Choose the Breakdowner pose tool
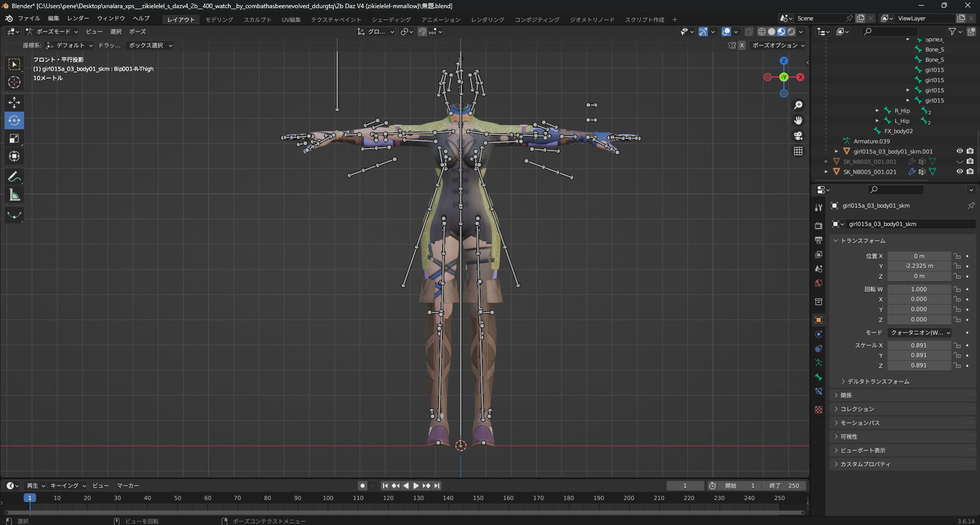 tap(14, 215)
